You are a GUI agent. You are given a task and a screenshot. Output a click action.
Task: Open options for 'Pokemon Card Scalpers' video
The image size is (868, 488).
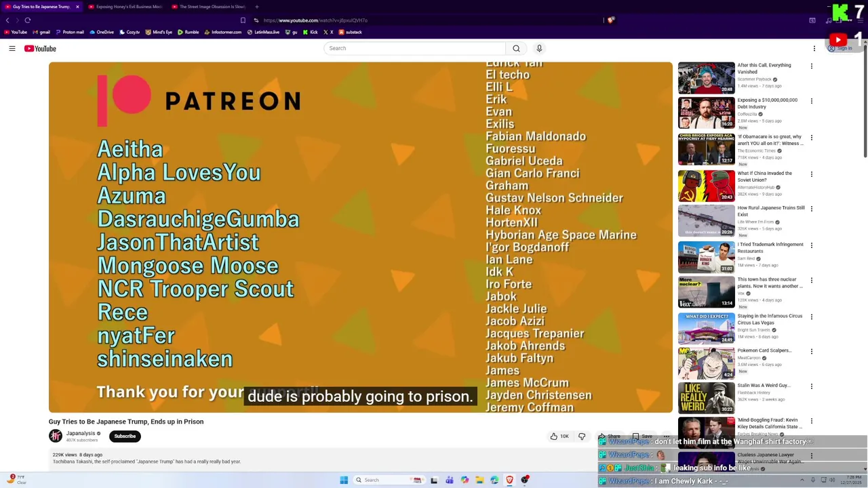tap(812, 352)
